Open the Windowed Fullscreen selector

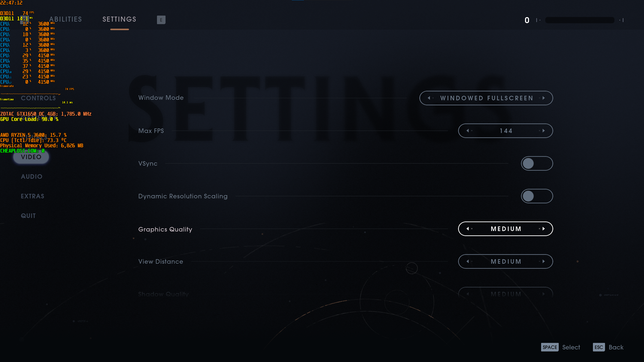pyautogui.click(x=486, y=98)
